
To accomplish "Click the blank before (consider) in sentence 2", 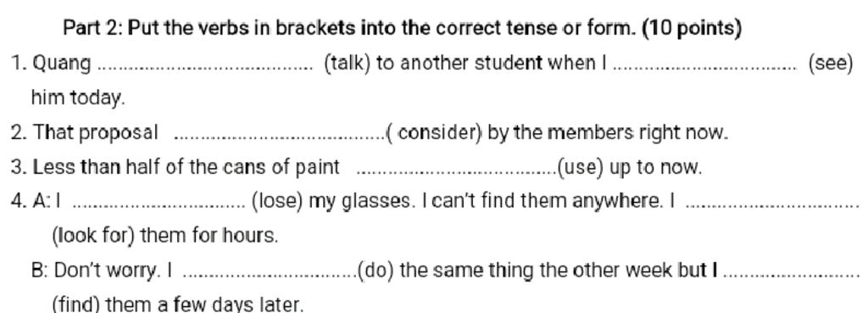I will (280, 137).
